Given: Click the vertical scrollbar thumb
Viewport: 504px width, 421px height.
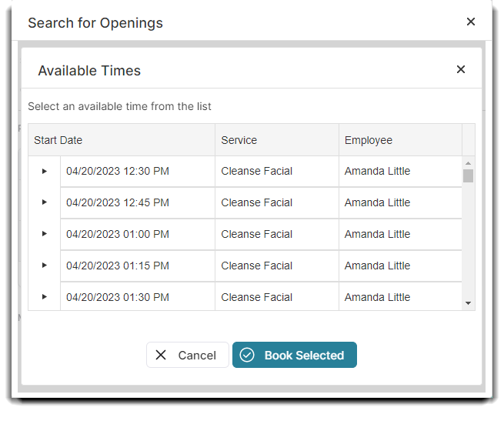Looking at the screenshot, I should coord(468,175).
